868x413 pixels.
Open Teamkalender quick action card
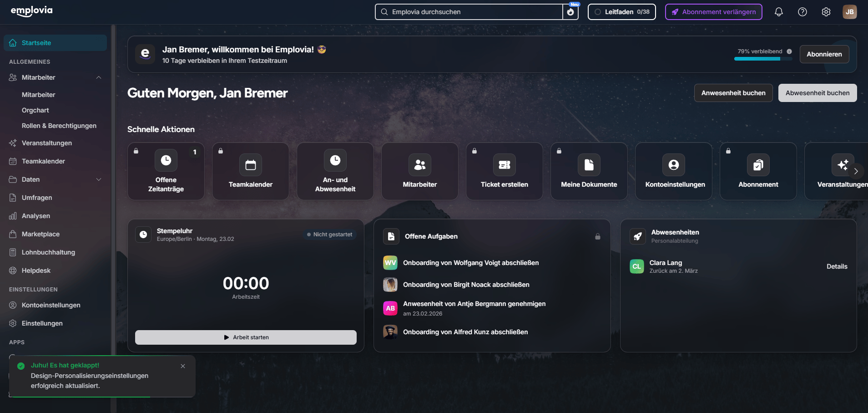[251, 171]
